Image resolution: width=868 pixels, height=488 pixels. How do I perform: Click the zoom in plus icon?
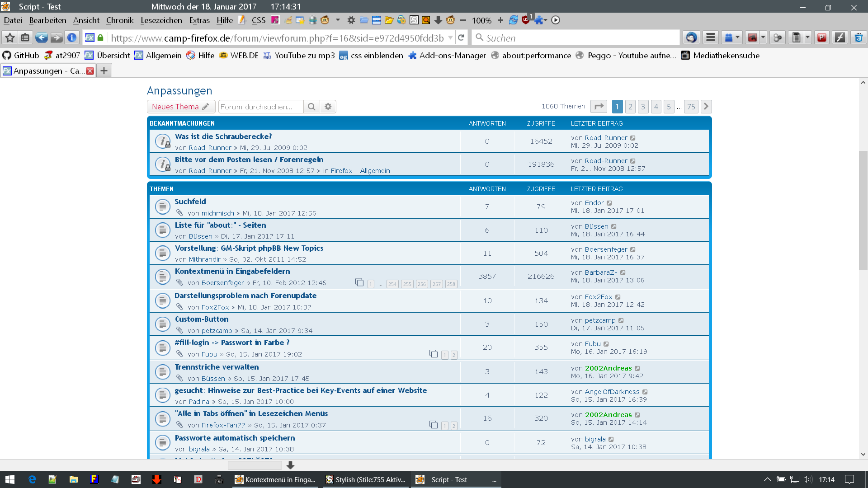500,20
